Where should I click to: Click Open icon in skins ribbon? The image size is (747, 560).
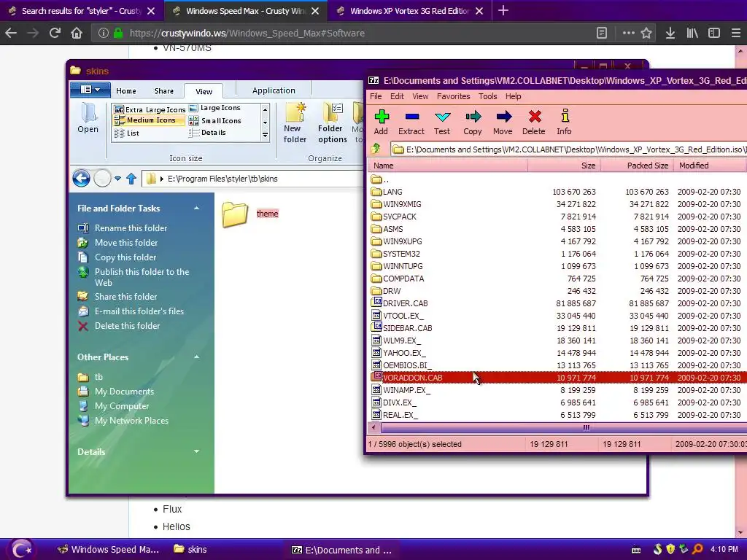pyautogui.click(x=88, y=117)
